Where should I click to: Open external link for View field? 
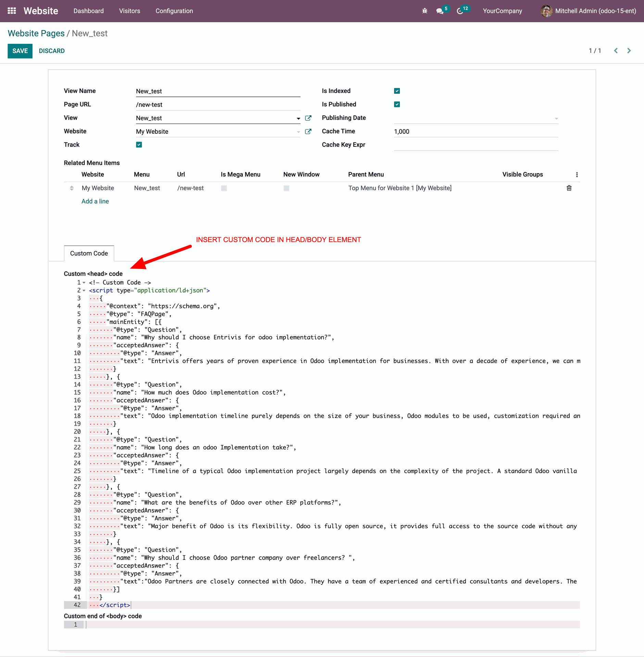(308, 118)
